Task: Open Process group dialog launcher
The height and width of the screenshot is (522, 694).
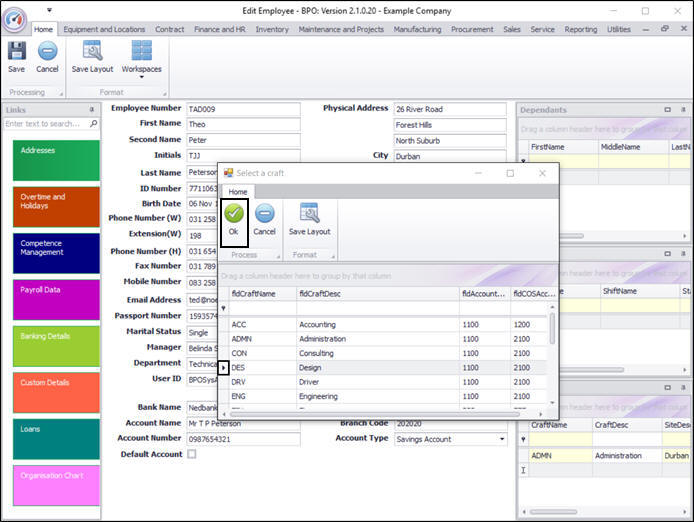Action: pyautogui.click(x=278, y=256)
